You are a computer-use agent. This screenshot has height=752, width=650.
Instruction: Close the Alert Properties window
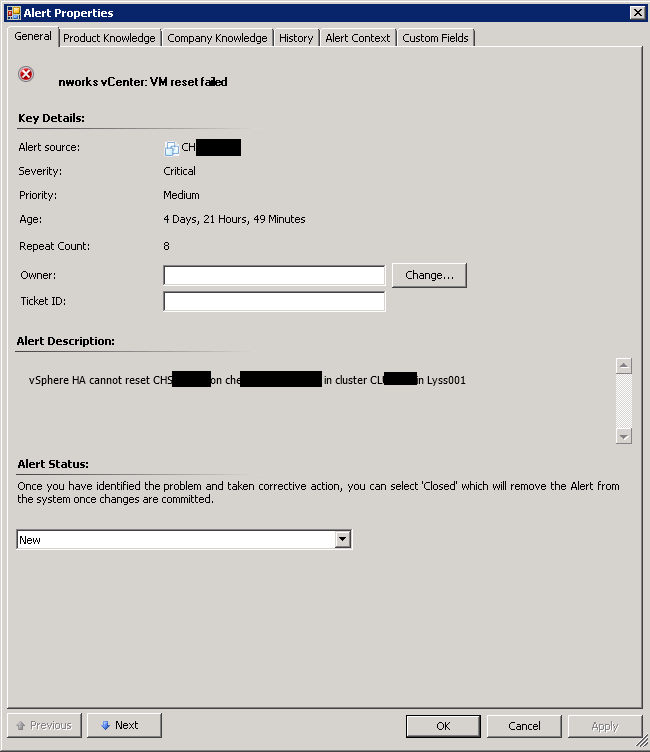tap(638, 12)
